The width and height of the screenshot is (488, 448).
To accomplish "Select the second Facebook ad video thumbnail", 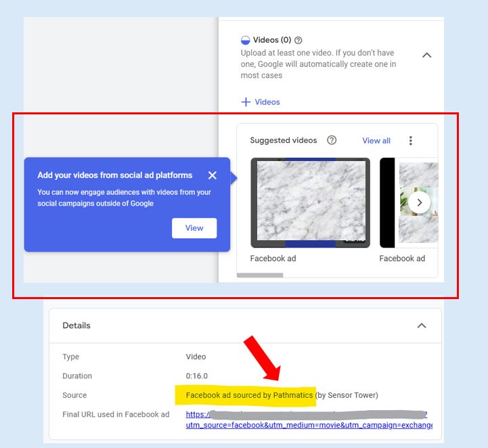I will point(409,203).
